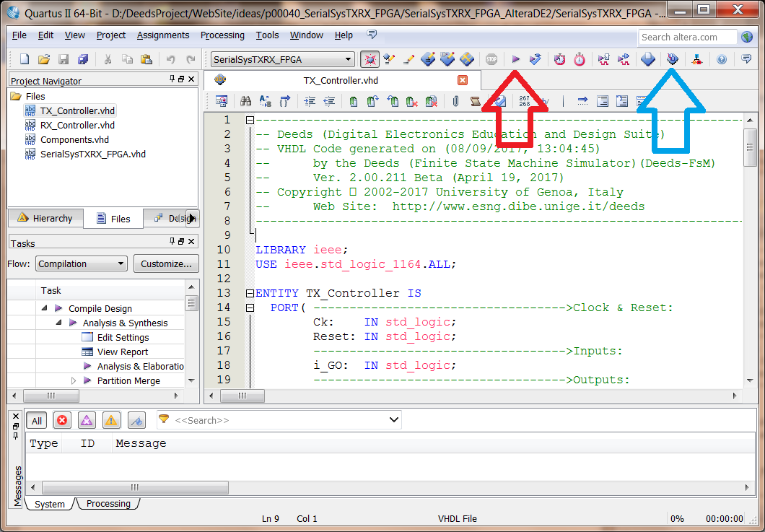
Task: Close the Project Navigator panel
Action: pyautogui.click(x=191, y=79)
